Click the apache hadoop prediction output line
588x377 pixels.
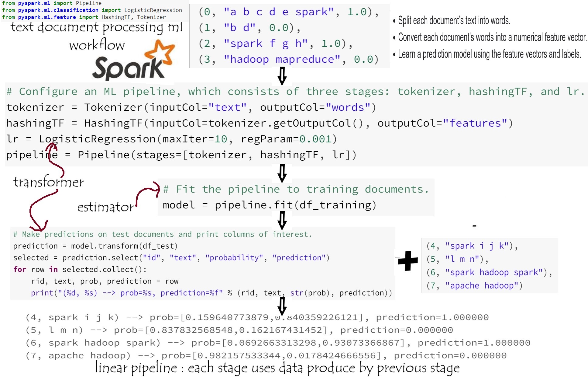[266, 355]
